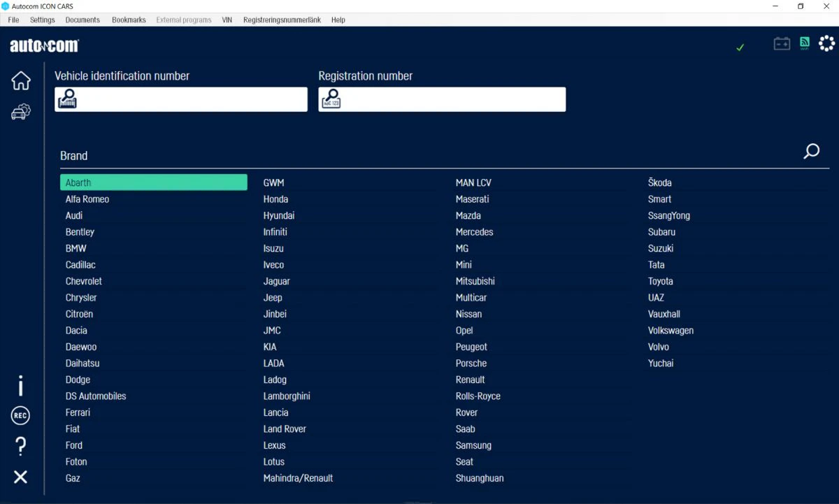
Task: Select Renault brand
Action: point(471,380)
